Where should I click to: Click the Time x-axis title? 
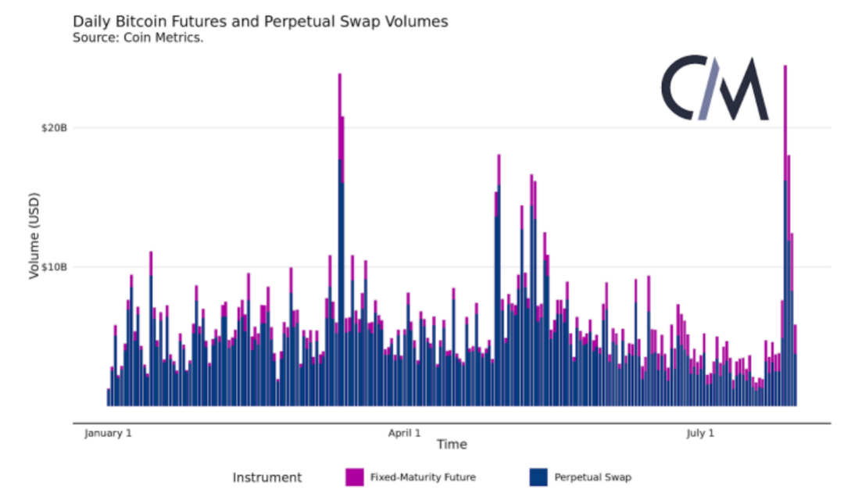click(x=452, y=445)
